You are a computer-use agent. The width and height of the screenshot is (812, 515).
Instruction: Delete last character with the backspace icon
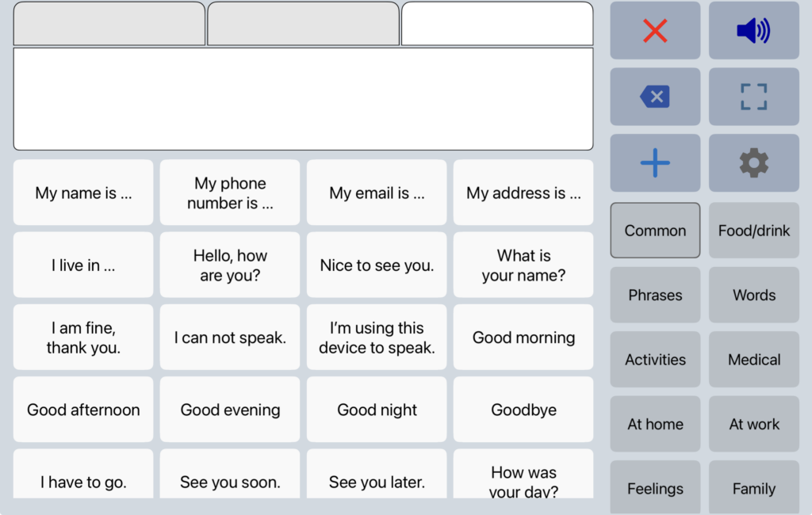tap(655, 96)
